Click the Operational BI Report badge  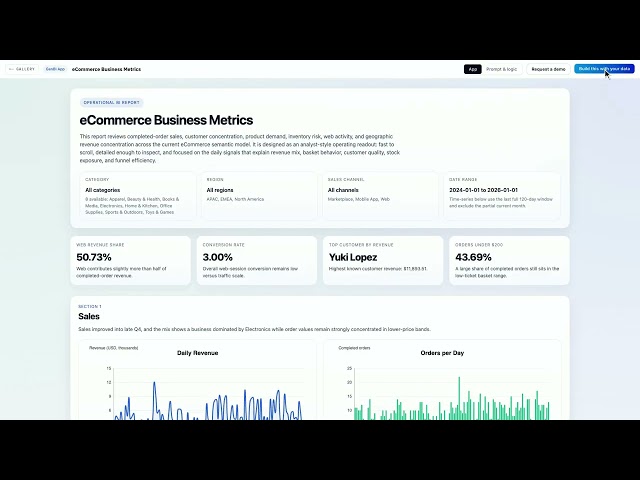111,102
